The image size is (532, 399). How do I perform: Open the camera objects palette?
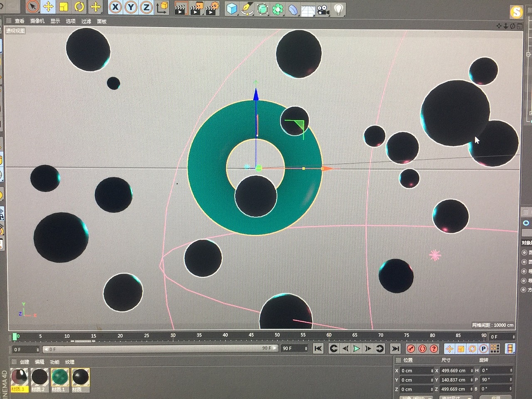323,10
